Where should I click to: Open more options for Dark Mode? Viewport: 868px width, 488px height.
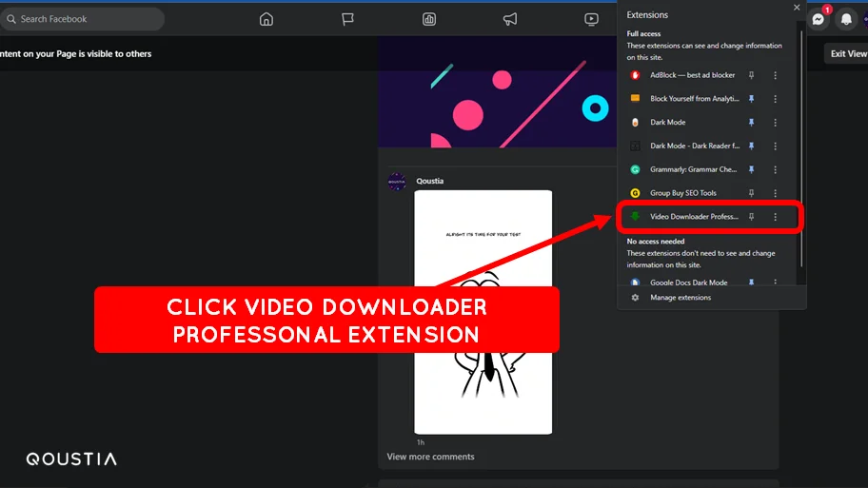point(775,123)
